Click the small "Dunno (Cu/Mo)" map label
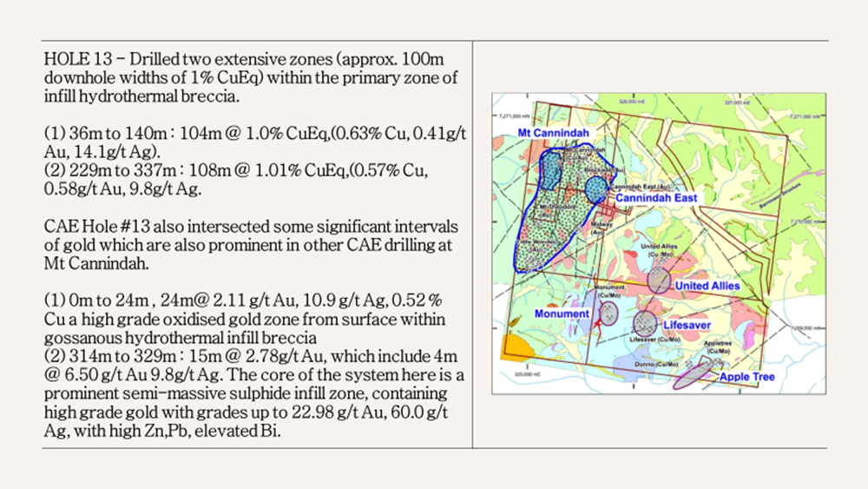The image size is (868, 489). coord(656,365)
